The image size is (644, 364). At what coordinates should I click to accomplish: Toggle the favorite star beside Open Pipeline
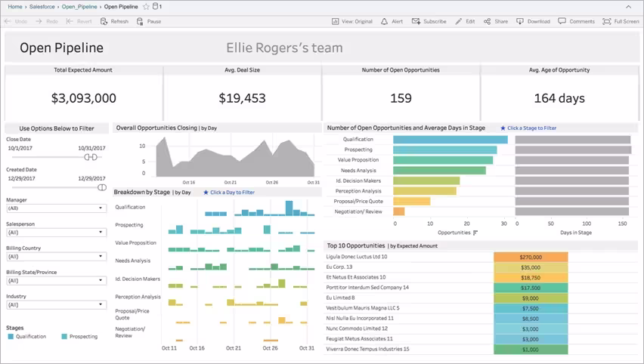point(146,6)
